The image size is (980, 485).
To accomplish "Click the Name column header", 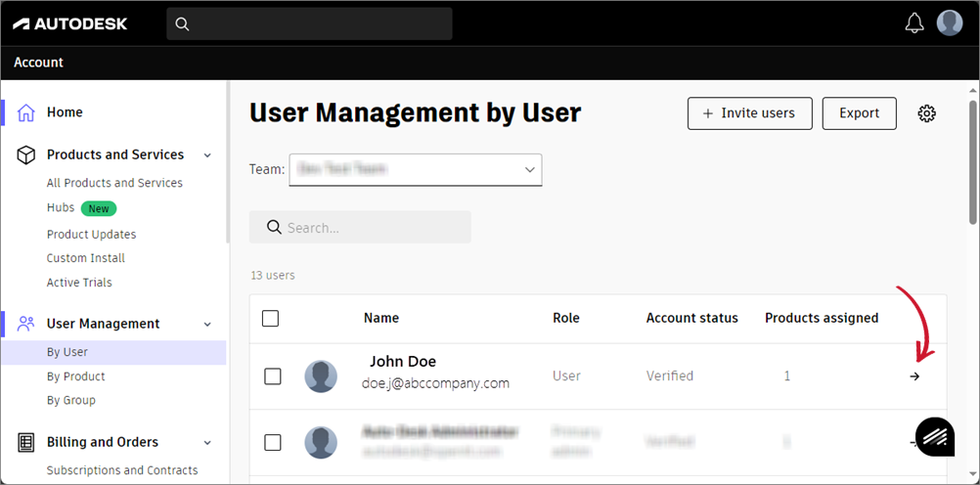I will pos(381,318).
